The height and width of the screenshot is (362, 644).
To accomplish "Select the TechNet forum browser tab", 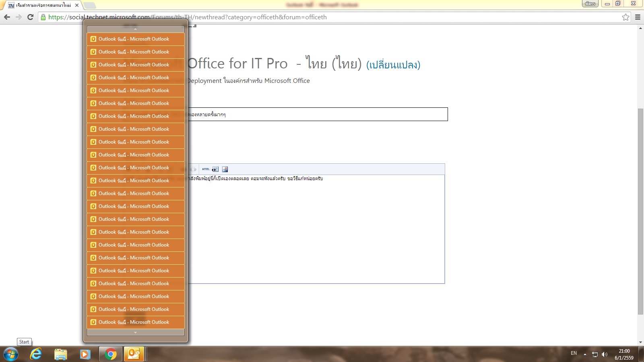I will coord(42,5).
